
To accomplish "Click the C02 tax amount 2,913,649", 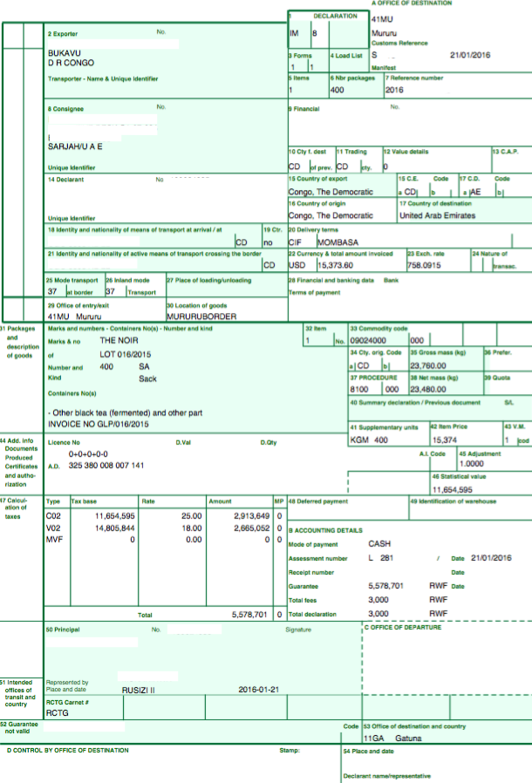I will pos(253,516).
